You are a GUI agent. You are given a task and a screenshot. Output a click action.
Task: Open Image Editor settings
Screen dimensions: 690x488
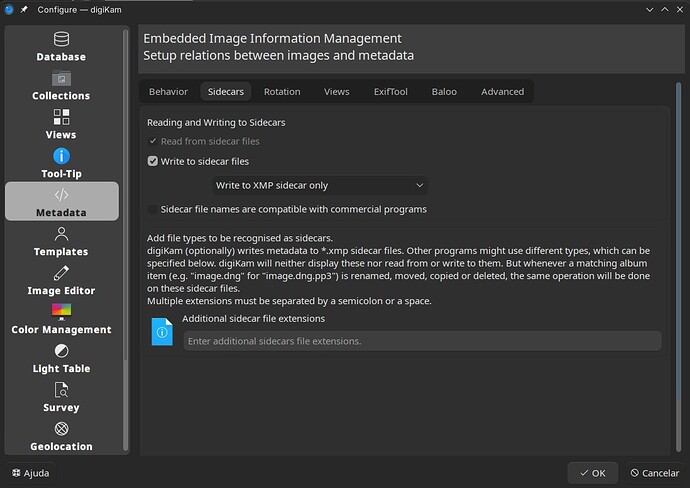point(61,280)
